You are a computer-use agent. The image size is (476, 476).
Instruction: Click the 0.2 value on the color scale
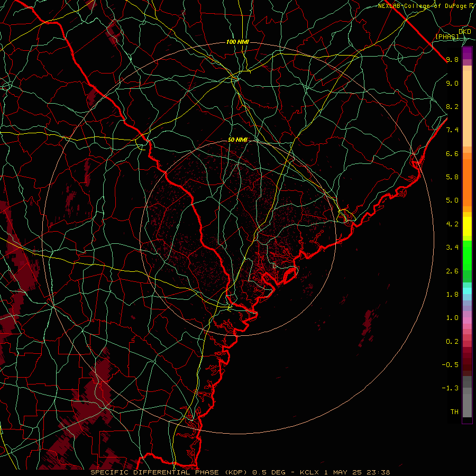tap(452, 342)
